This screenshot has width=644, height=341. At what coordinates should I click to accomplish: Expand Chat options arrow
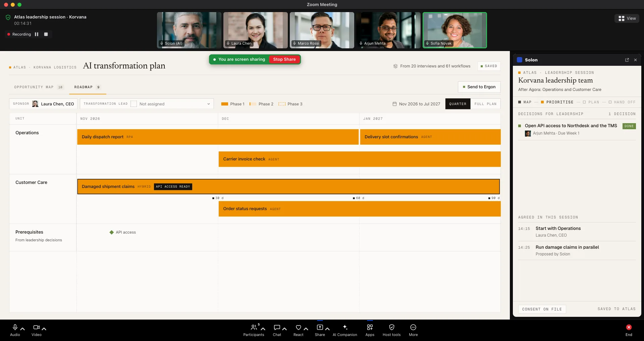pyautogui.click(x=284, y=329)
